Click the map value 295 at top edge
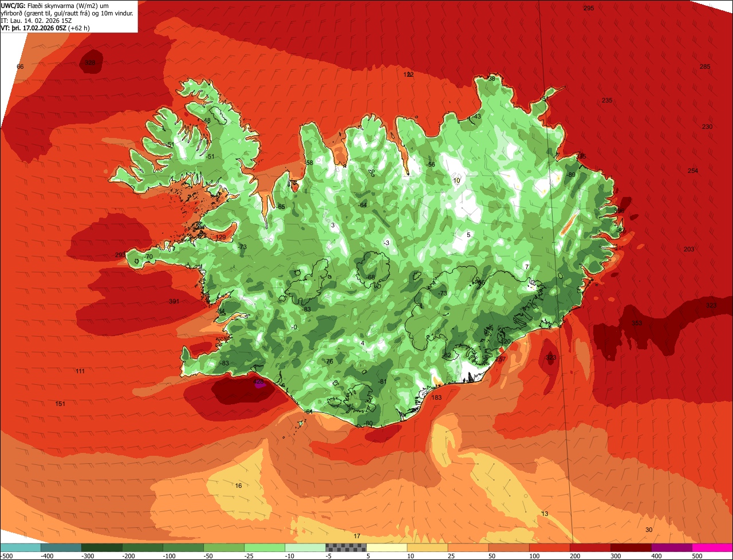This screenshot has height=560, width=733. (x=589, y=8)
